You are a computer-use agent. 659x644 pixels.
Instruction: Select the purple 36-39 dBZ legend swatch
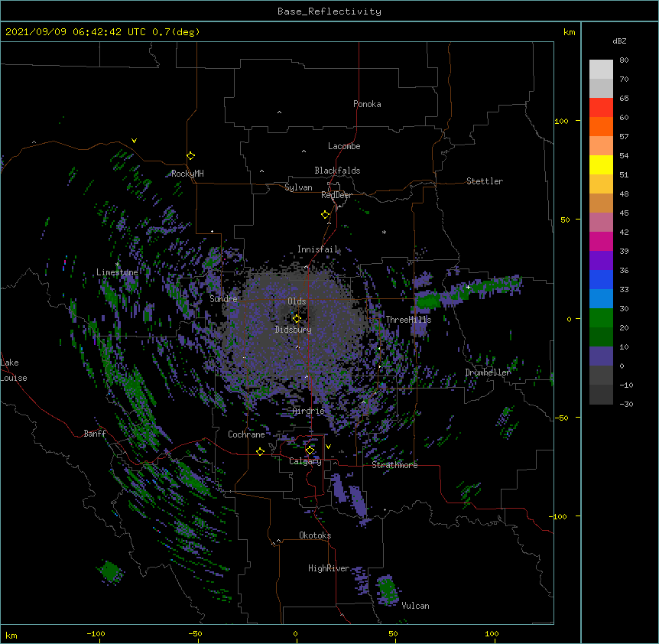[x=601, y=261]
